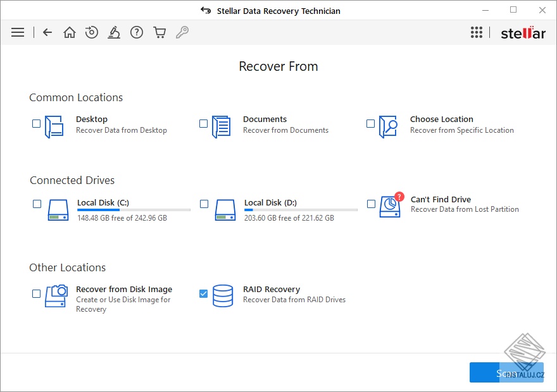Close the Stellar Data Recovery window
Screen dimensions: 557x392
click(x=542, y=10)
